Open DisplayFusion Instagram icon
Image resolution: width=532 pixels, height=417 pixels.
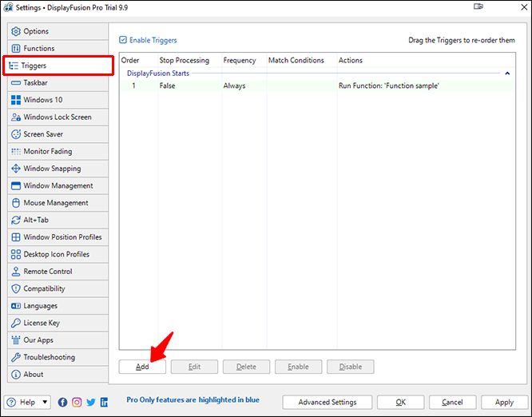point(77,403)
